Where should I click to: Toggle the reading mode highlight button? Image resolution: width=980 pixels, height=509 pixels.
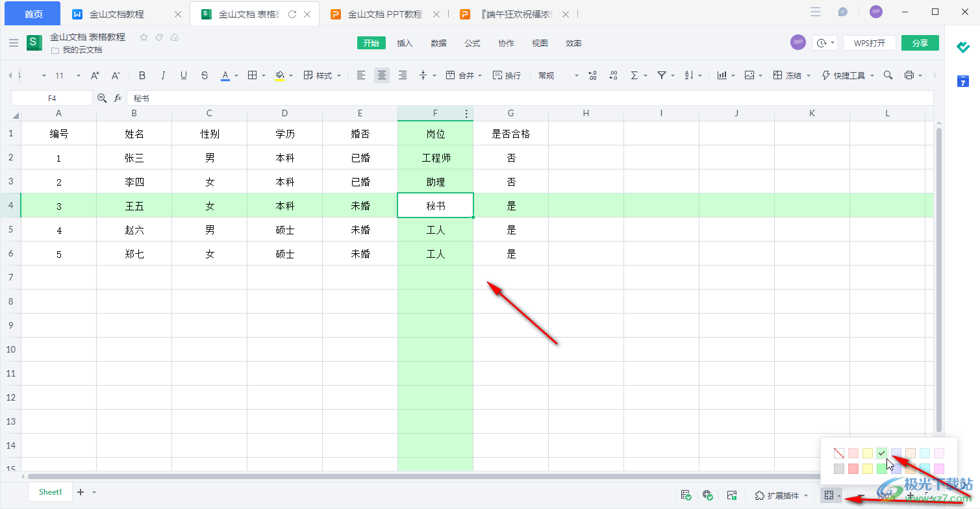[829, 495]
